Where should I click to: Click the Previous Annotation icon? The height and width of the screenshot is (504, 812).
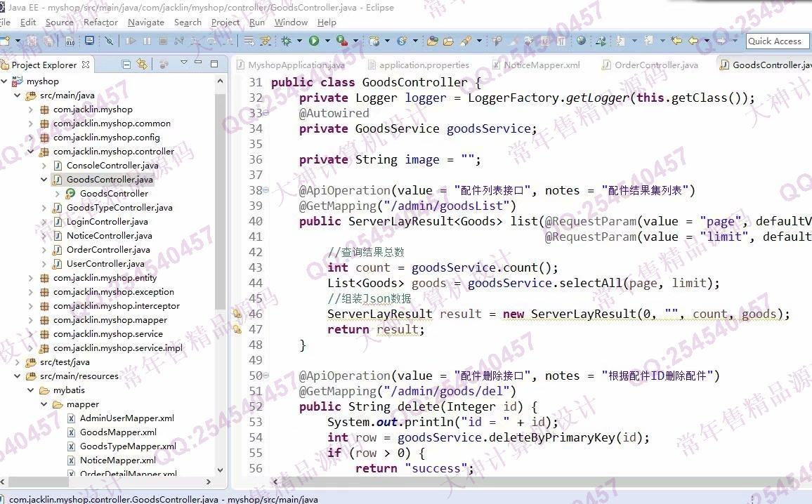click(648, 40)
